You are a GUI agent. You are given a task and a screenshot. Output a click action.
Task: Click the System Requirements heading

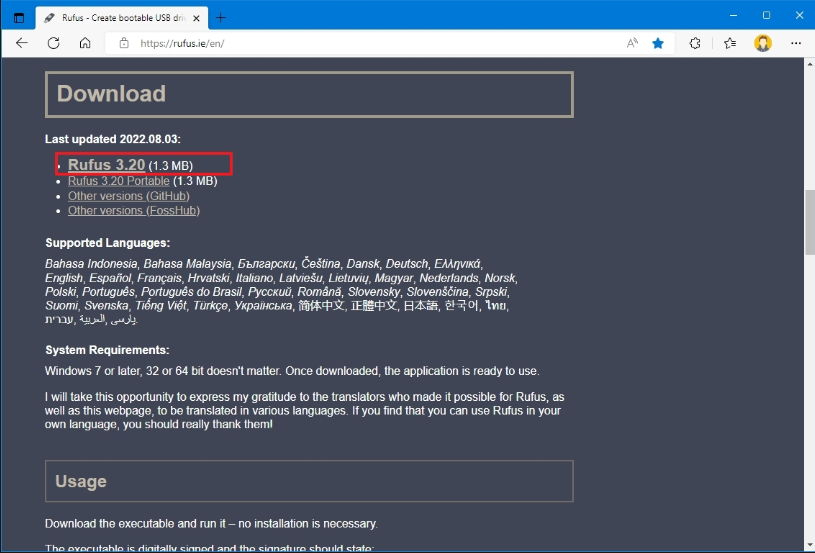click(107, 350)
